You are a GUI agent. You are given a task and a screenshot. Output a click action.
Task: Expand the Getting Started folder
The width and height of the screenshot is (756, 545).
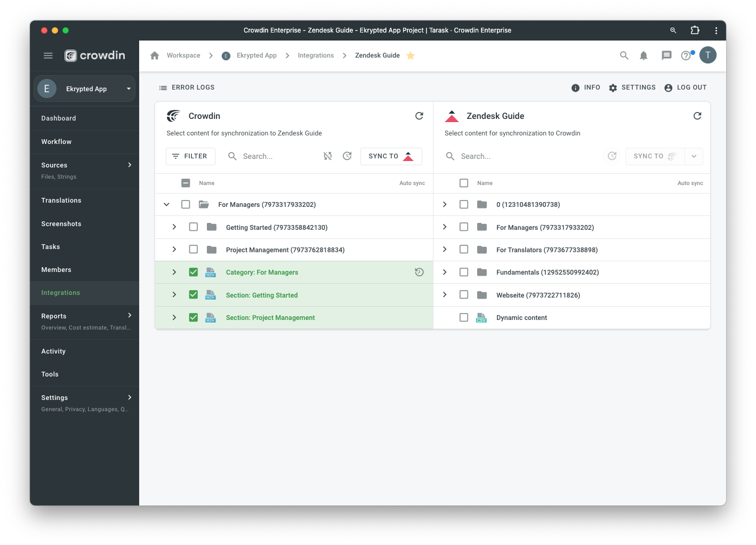[174, 227]
